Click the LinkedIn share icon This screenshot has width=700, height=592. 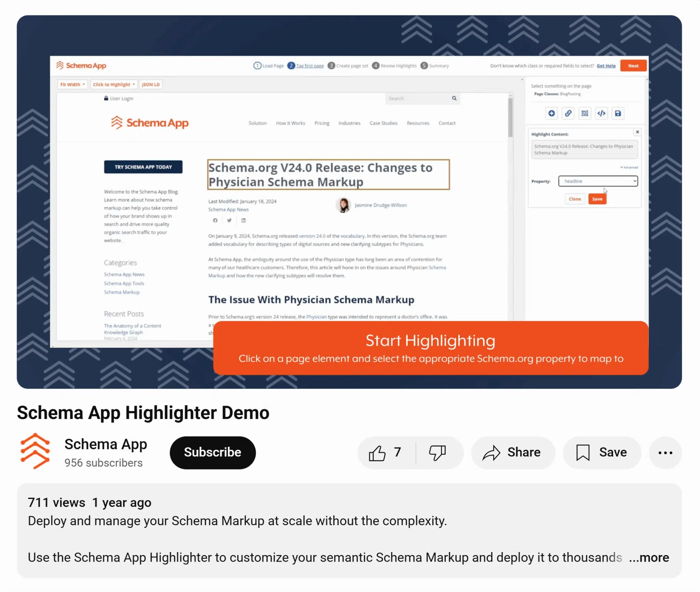[x=243, y=220]
